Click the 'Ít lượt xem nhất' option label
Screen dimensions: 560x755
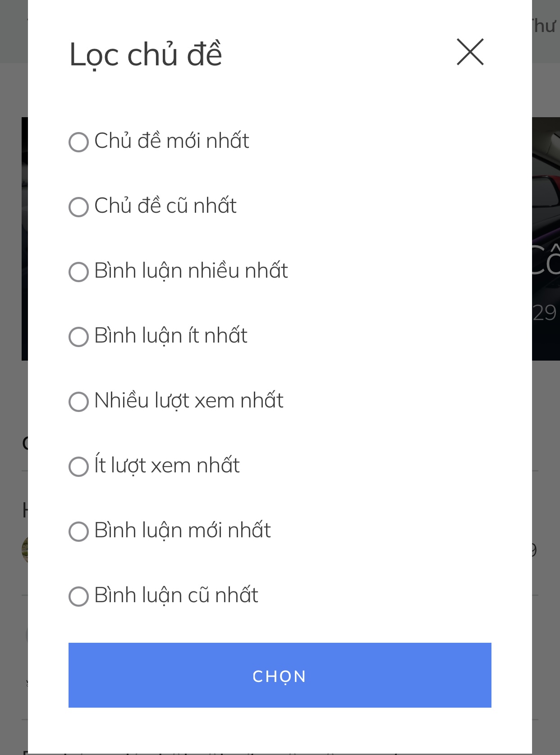click(x=167, y=466)
